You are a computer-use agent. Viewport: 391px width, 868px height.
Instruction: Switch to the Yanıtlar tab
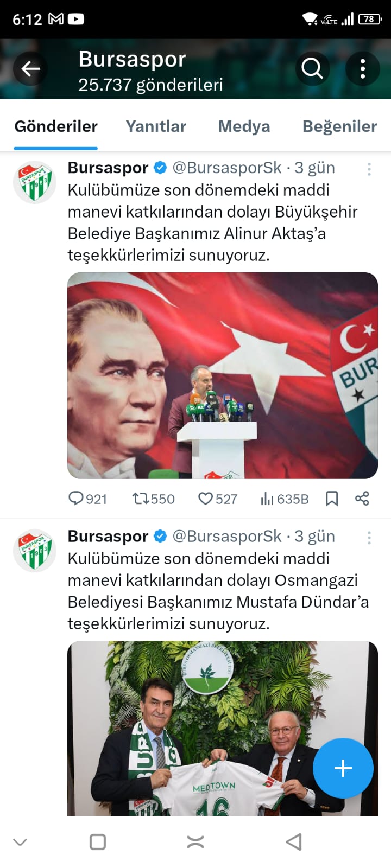click(x=156, y=126)
